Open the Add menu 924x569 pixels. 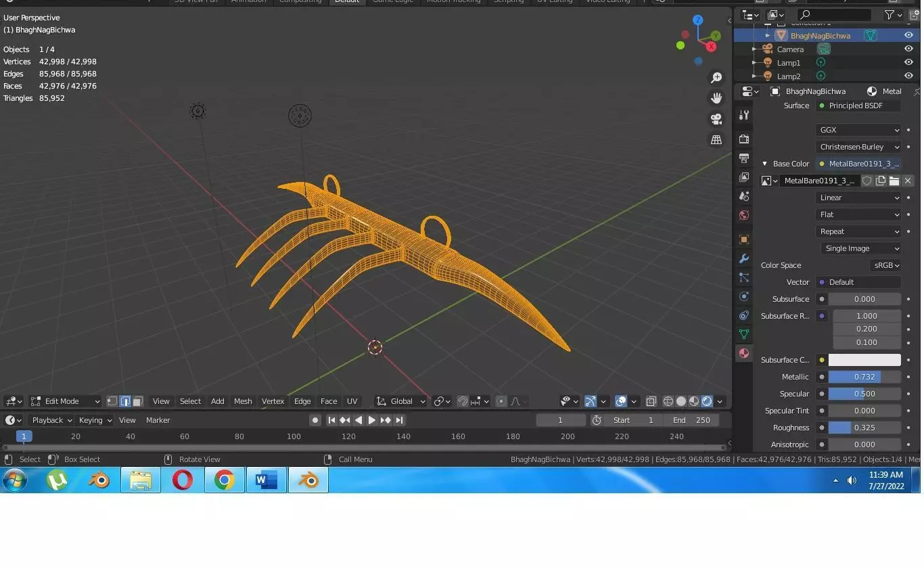[217, 401]
